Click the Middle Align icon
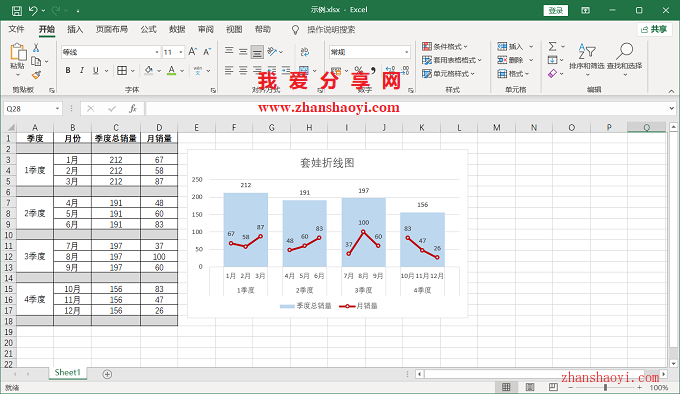680x394 pixels. coord(243,52)
